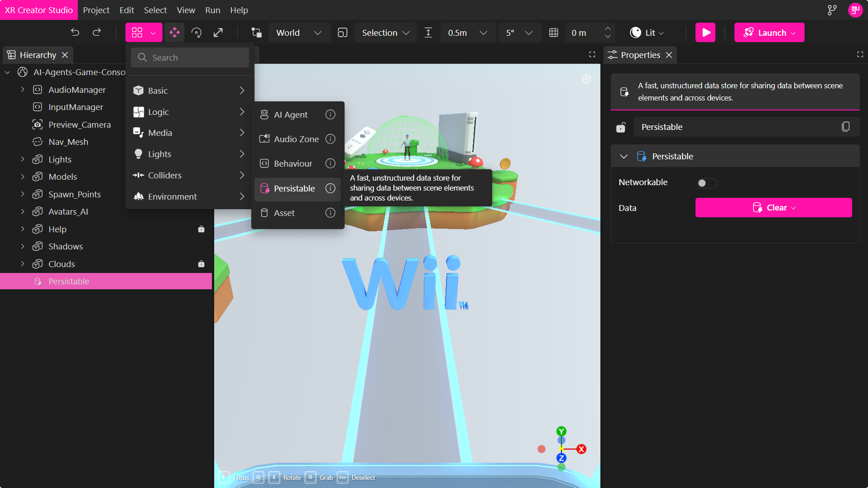This screenshot has width=868, height=488.
Task: Open viewport settings gear
Action: (586, 79)
